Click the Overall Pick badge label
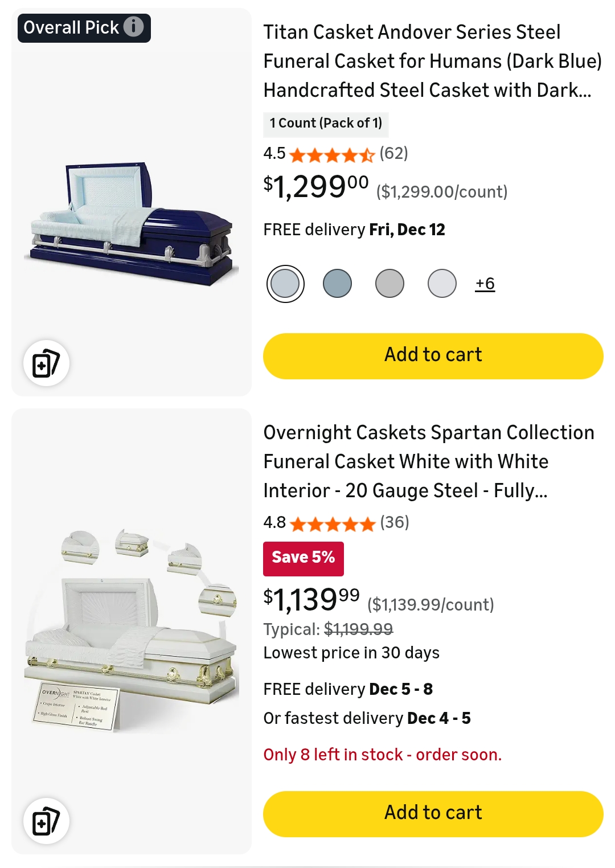The height and width of the screenshot is (868, 615). pyautogui.click(x=71, y=27)
